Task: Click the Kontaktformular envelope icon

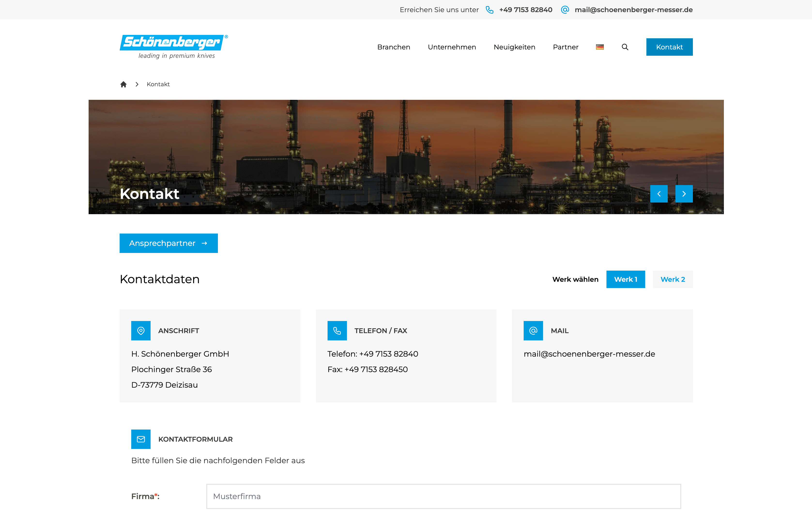Action: (x=141, y=439)
